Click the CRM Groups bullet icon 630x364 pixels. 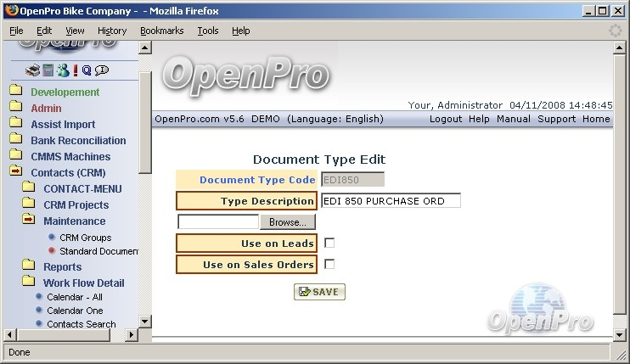(52, 238)
